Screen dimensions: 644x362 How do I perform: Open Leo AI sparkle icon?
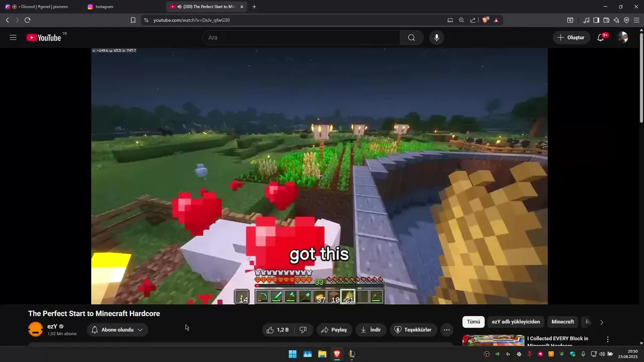pos(616,20)
